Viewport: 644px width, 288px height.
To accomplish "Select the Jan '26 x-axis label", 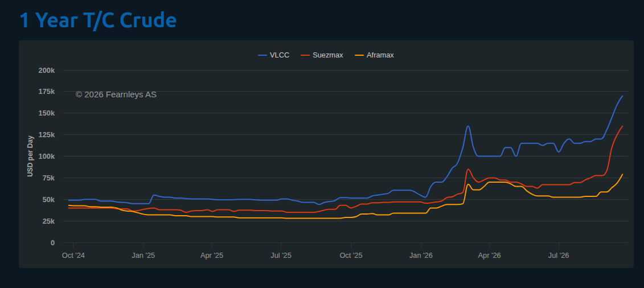I will tap(421, 256).
